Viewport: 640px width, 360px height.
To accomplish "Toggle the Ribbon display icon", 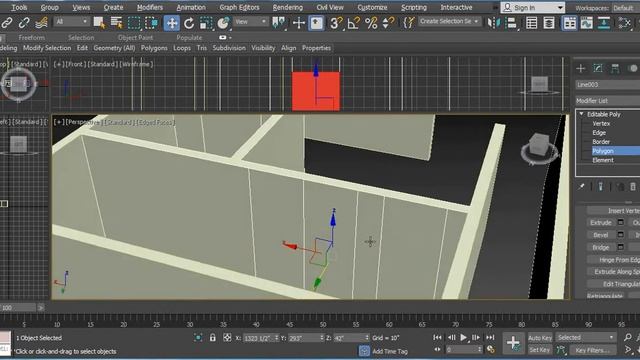I will pos(569,23).
